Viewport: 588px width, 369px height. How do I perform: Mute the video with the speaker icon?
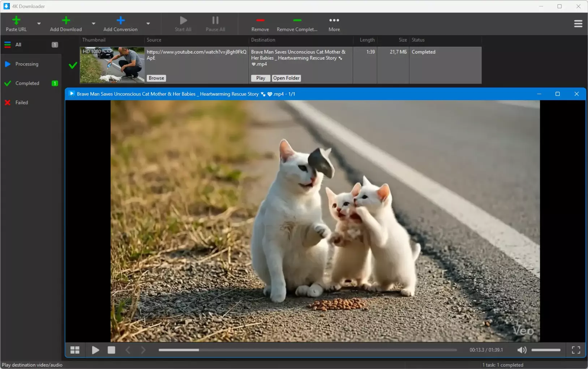pyautogui.click(x=522, y=350)
